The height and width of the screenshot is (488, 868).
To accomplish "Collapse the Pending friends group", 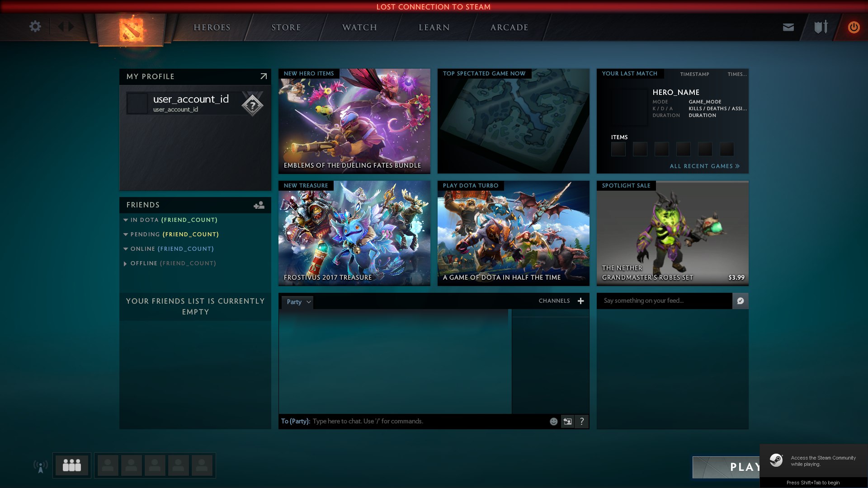I will tap(126, 235).
